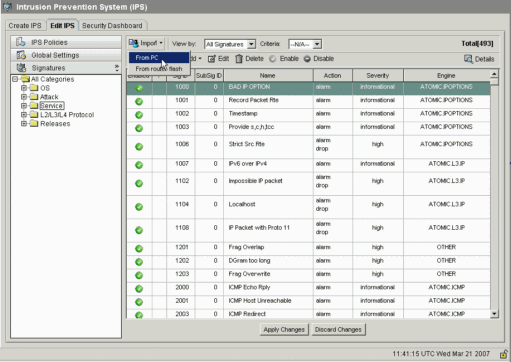Open the IPS Policies panel

tap(66, 42)
